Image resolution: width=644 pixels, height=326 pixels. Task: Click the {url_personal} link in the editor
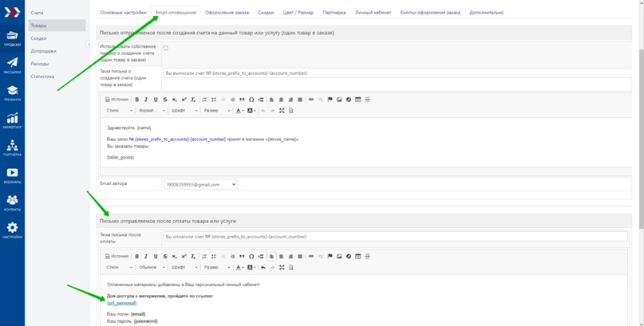[121, 303]
